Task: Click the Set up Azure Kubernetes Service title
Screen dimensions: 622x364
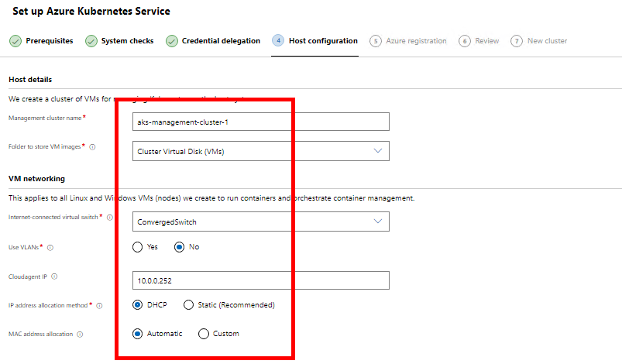Action: point(91,11)
